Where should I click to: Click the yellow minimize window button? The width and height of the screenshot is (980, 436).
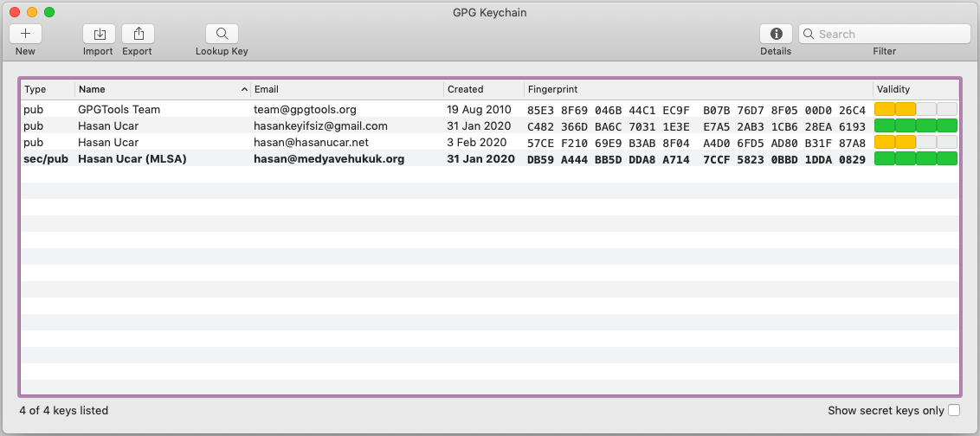click(x=32, y=12)
